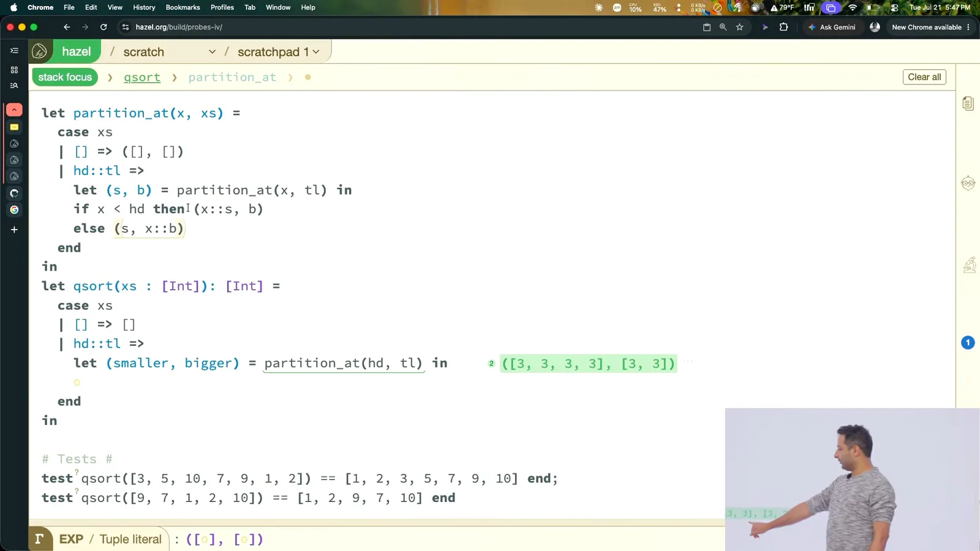
Task: Toggle the first qsort test status marker
Action: click(77, 471)
